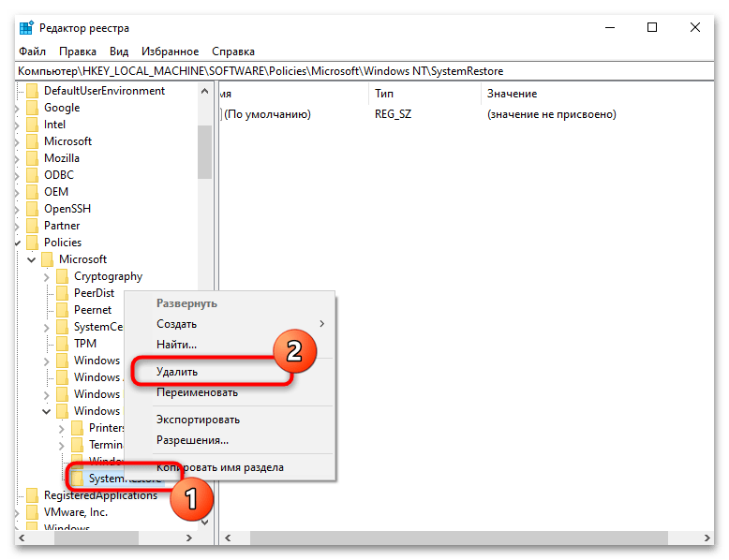Click the Termin folder icon
This screenshot has height=560, width=729.
pos(77,445)
